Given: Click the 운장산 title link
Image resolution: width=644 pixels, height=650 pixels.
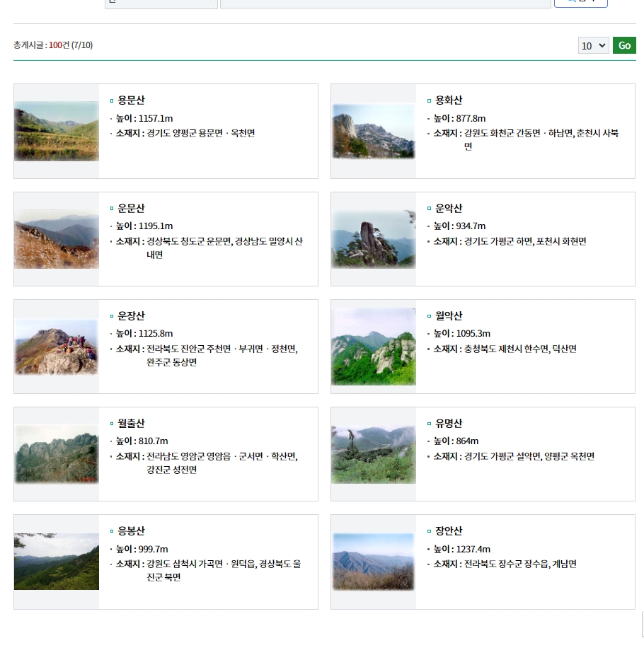Looking at the screenshot, I should tap(131, 316).
